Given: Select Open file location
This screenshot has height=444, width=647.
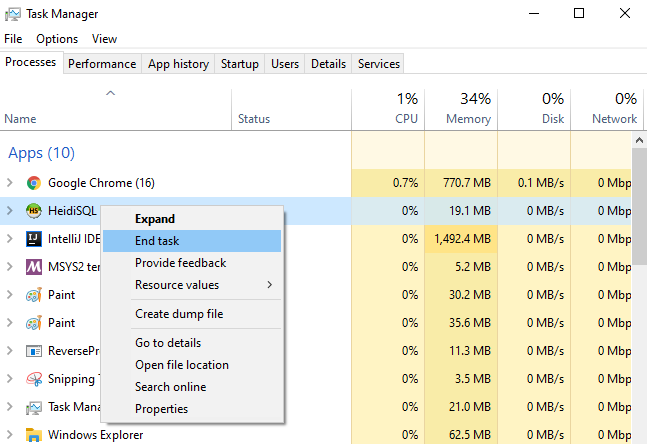Looking at the screenshot, I should coord(192,365).
